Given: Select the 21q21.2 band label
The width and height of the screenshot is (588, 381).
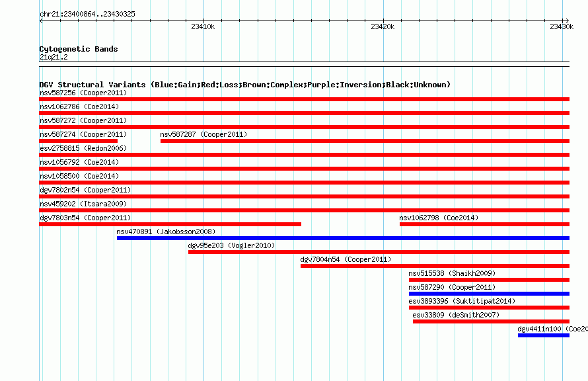Looking at the screenshot, I should click(54, 57).
